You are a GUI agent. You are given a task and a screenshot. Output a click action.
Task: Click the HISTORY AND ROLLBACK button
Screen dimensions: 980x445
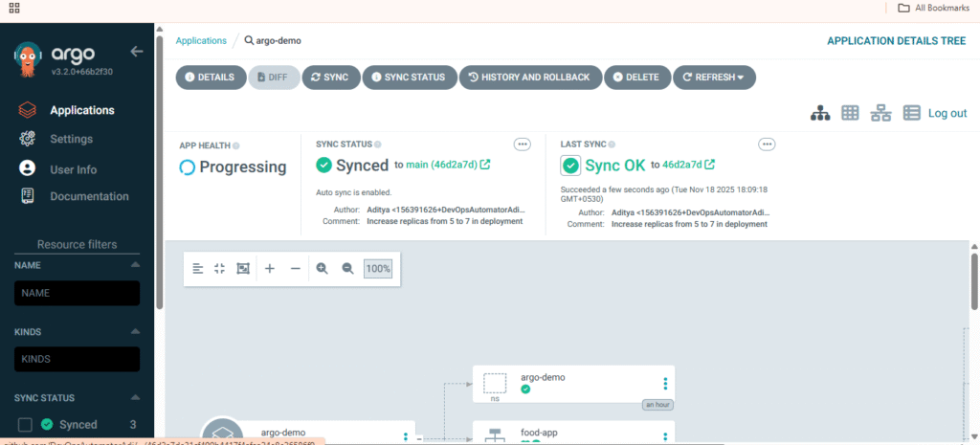pyautogui.click(x=530, y=78)
